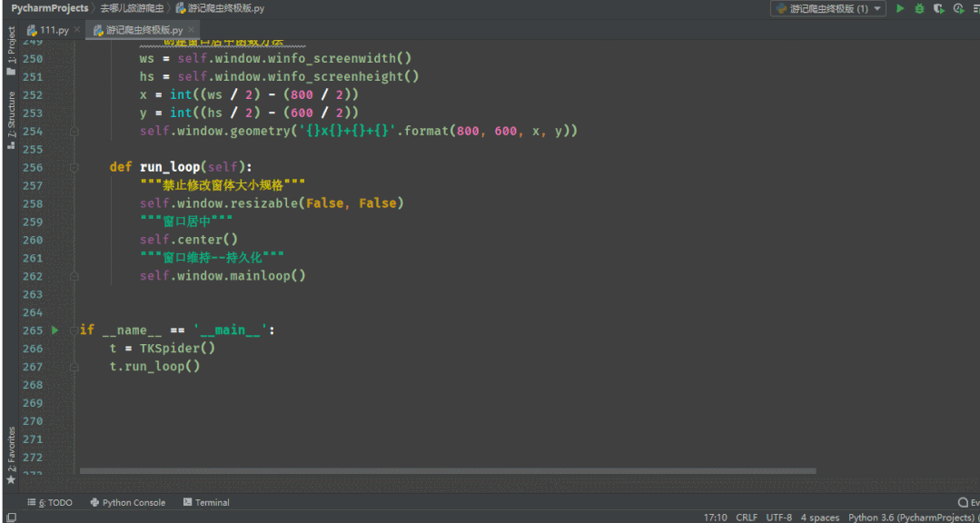The width and height of the screenshot is (980, 523).
Task: Click fold end marker at line 254
Action: tap(74, 132)
